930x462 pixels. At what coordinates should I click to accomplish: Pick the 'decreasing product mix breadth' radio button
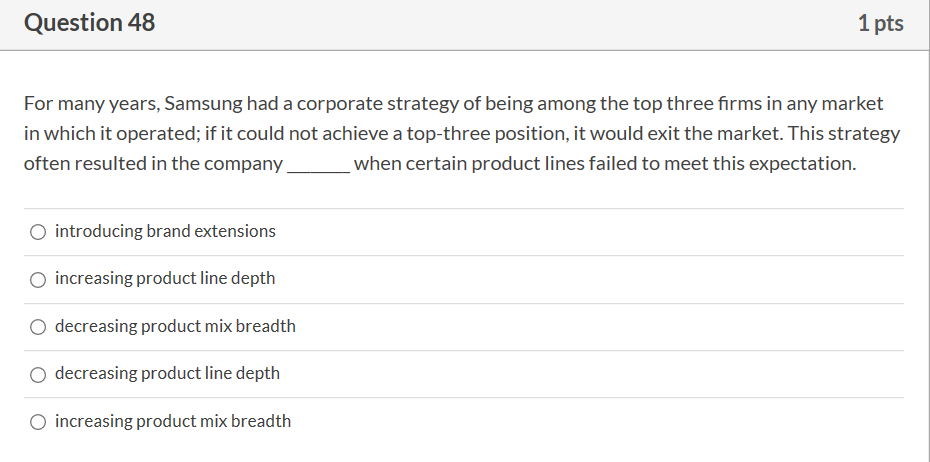click(x=37, y=327)
